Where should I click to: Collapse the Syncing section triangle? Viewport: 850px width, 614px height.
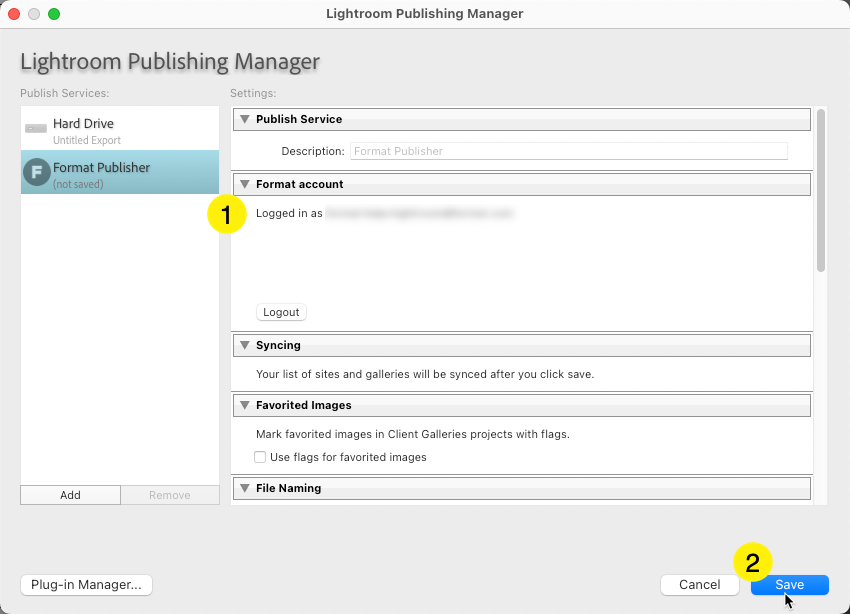(x=245, y=345)
